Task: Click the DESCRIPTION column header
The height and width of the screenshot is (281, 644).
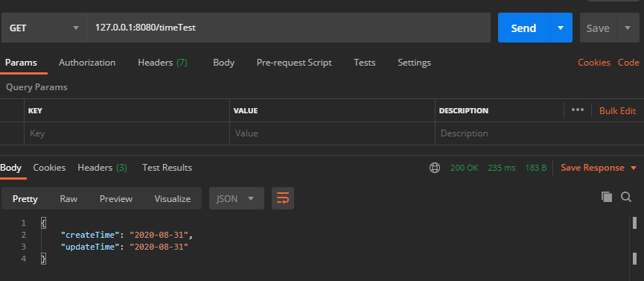Action: click(x=464, y=110)
